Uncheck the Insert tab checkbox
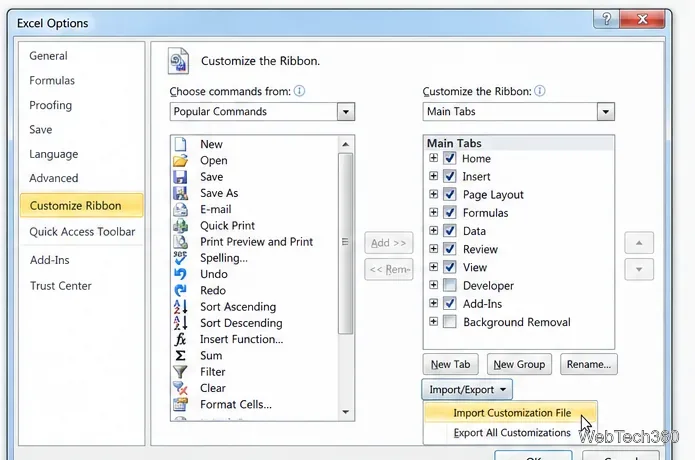695x460 pixels. pyautogui.click(x=449, y=176)
